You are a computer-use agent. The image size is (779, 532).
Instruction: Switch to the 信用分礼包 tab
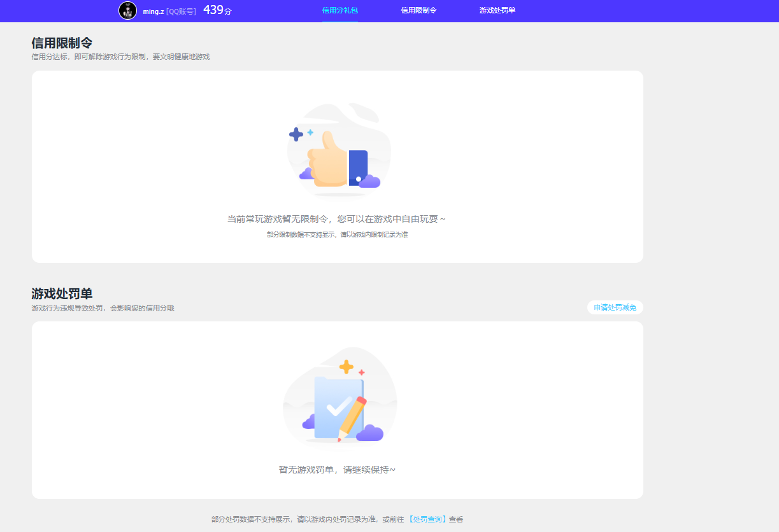pos(339,10)
